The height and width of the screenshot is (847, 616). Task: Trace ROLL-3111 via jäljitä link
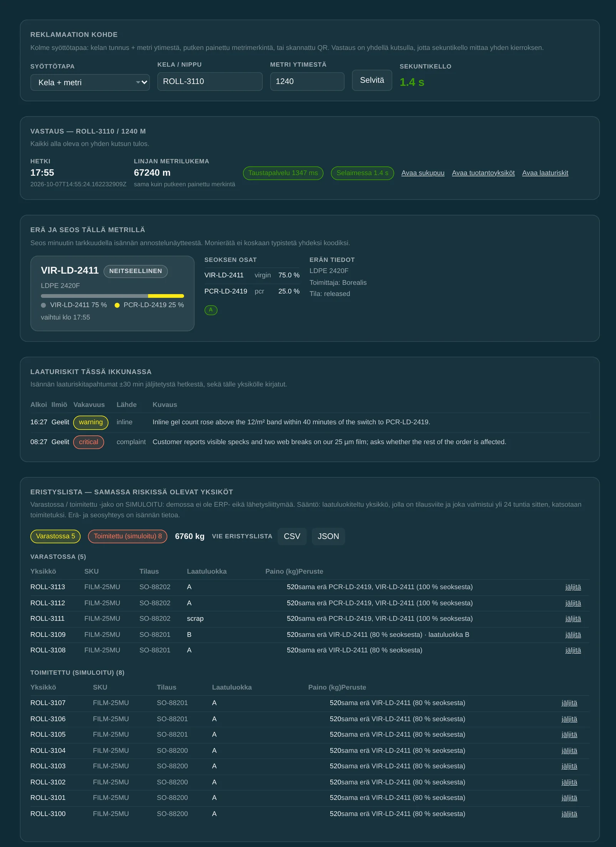click(573, 619)
